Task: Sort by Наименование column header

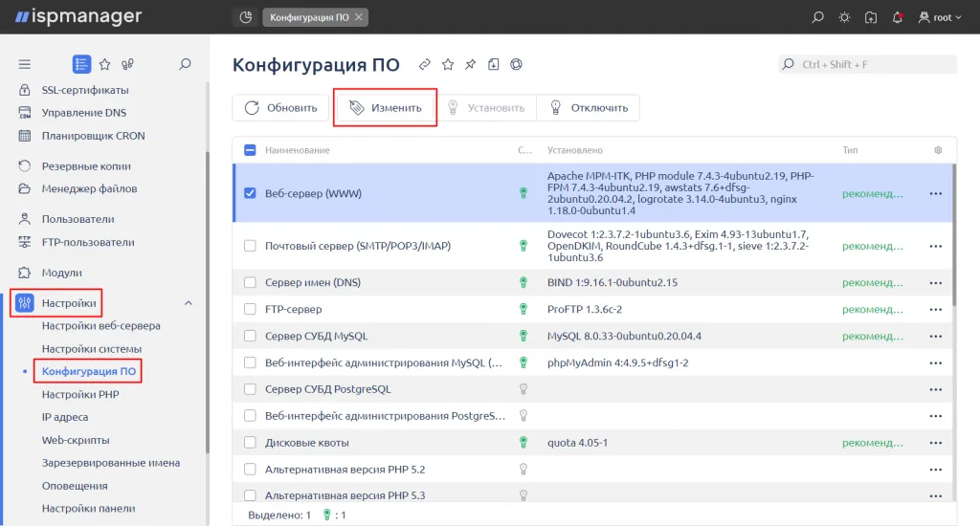Action: (x=298, y=150)
